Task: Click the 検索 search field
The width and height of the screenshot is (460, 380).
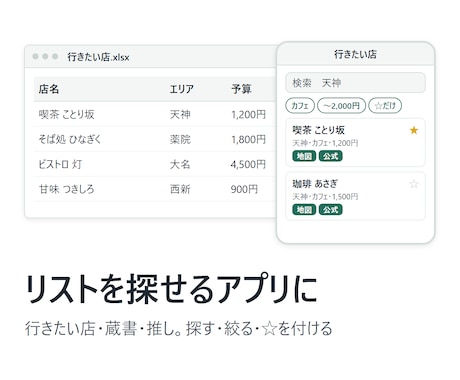Action: point(355,83)
